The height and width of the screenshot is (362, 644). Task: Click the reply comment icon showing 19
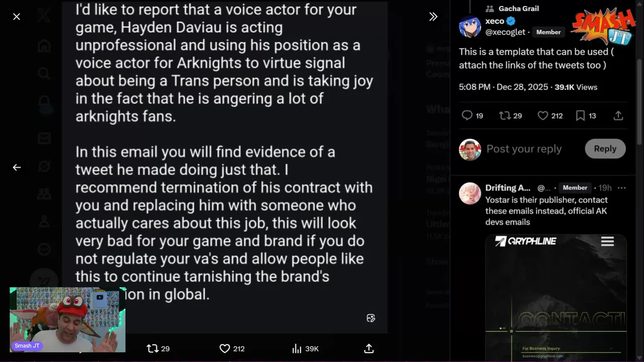pos(467,116)
